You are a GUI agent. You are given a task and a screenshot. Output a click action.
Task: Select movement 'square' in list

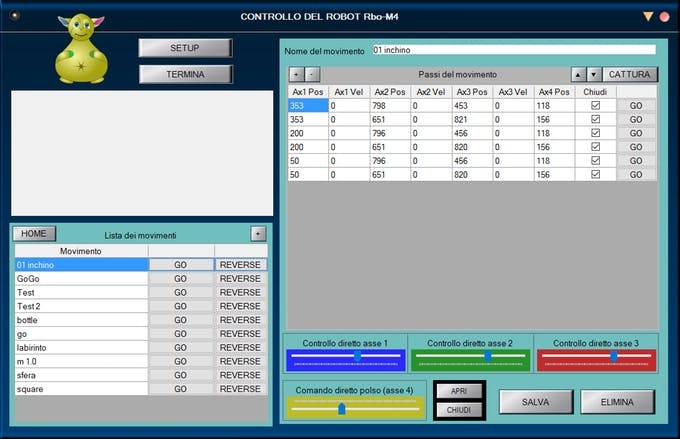82,389
